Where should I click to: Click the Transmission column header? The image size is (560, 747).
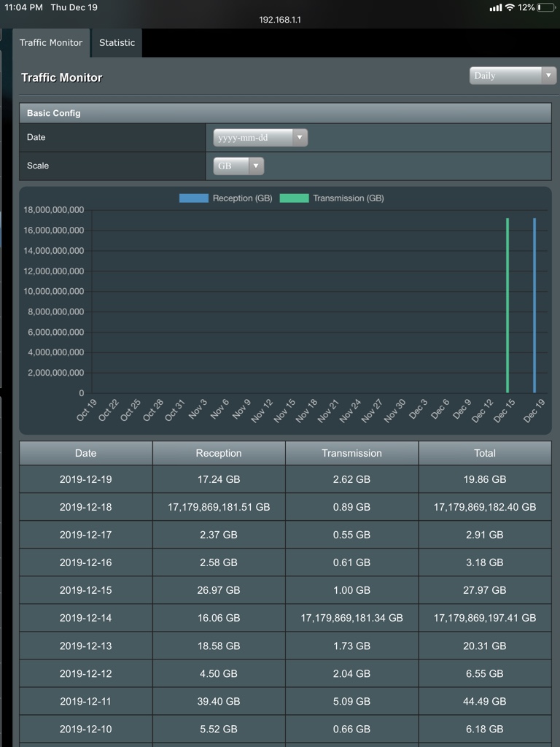point(352,453)
